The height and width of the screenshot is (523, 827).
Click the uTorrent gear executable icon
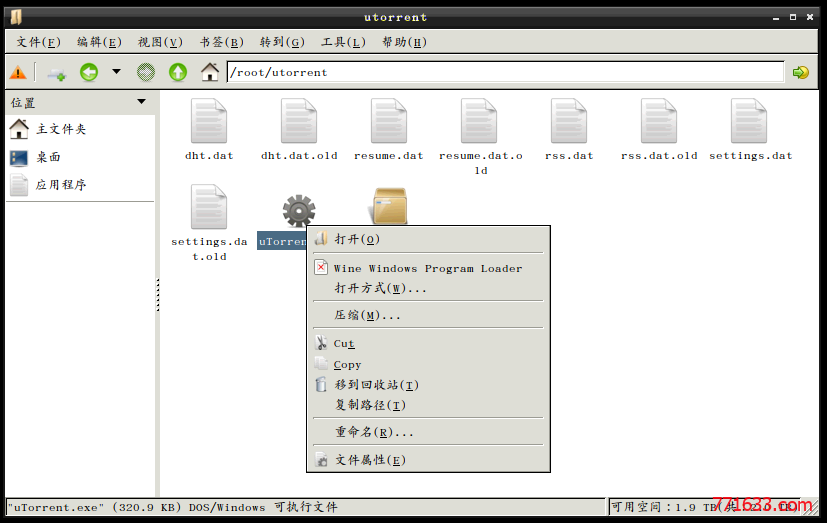299,211
